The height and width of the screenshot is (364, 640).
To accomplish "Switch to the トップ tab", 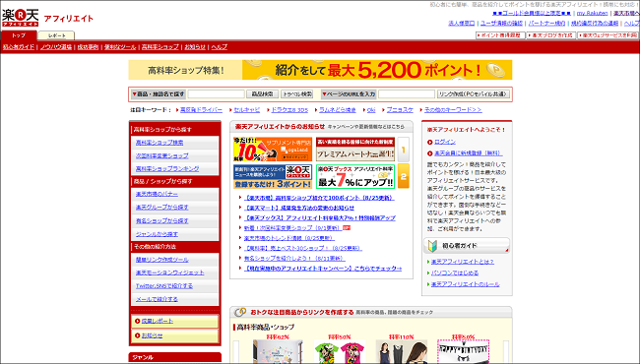I will [19, 35].
